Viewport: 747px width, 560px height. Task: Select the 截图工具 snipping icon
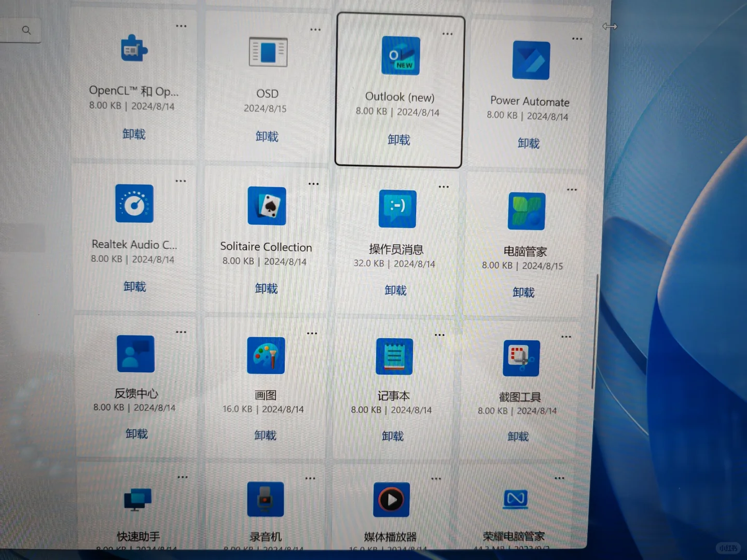tap(521, 358)
